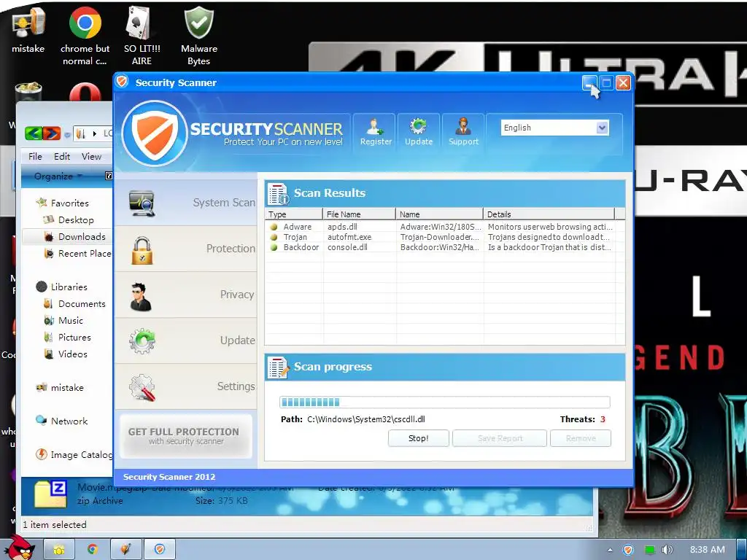Open Organize dropdown in Explorer
Image resolution: width=747 pixels, height=560 pixels.
click(58, 176)
